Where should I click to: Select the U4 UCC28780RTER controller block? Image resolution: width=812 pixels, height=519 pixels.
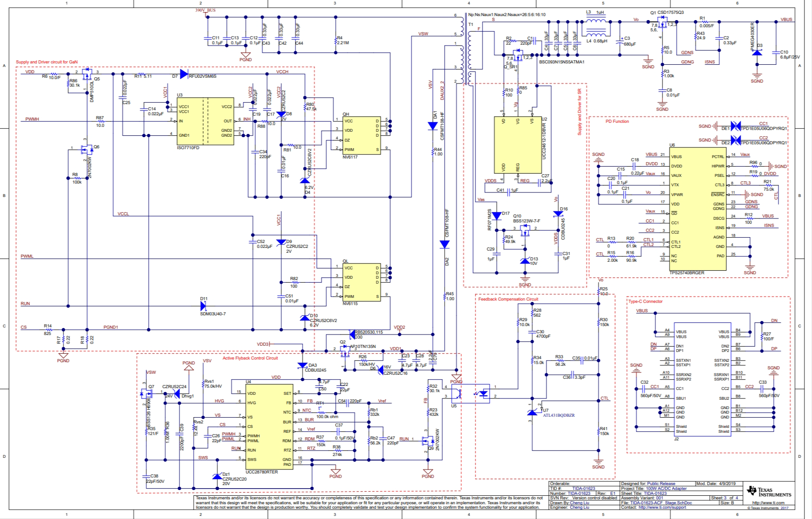click(x=270, y=426)
